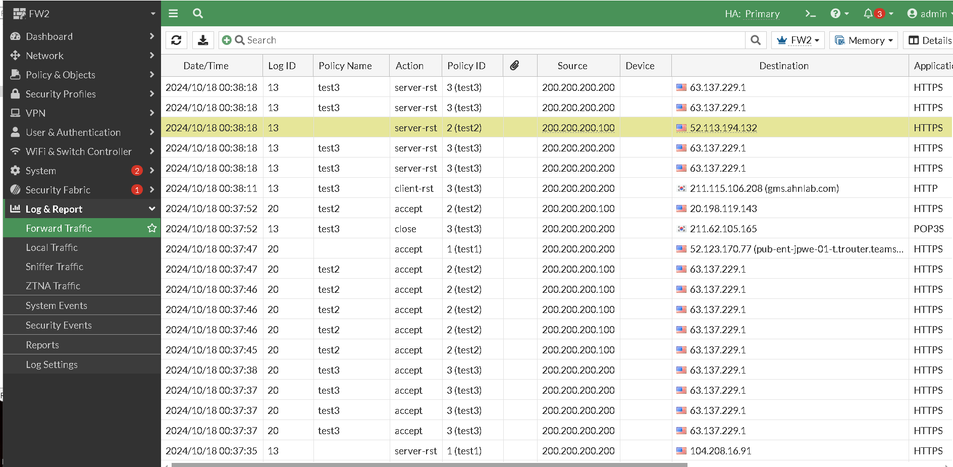This screenshot has width=953, height=467.
Task: Open the FW2 hostname dropdown in sidebar header
Action: (x=153, y=13)
